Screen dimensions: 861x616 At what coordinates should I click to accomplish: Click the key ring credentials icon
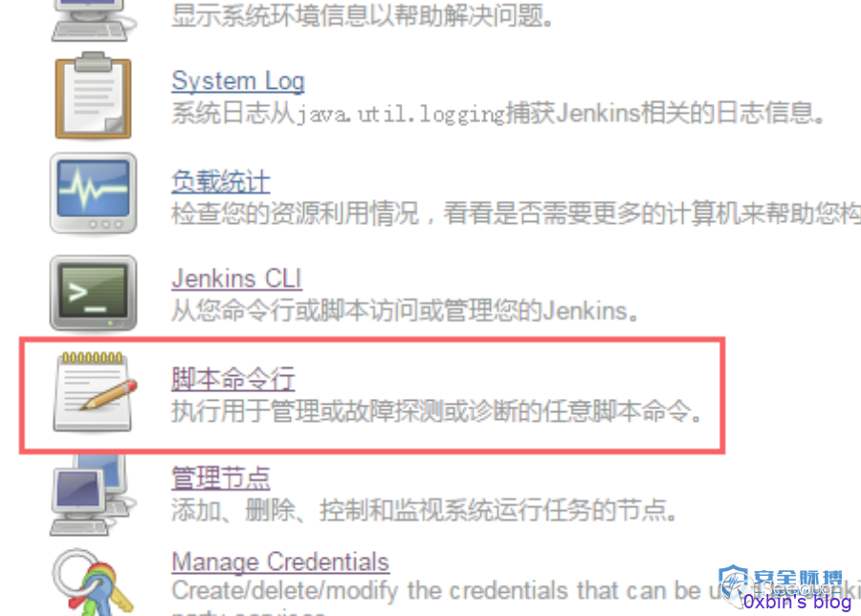point(92,582)
